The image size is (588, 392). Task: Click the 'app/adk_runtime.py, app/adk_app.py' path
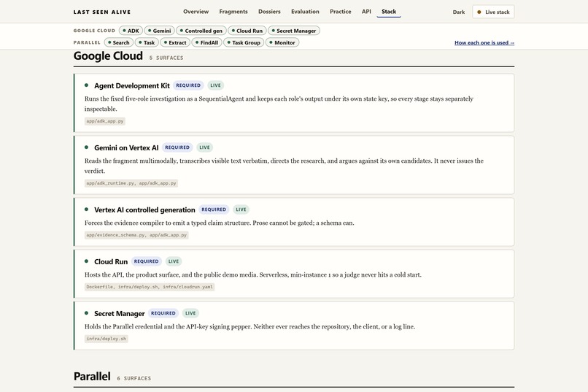pyautogui.click(x=131, y=183)
